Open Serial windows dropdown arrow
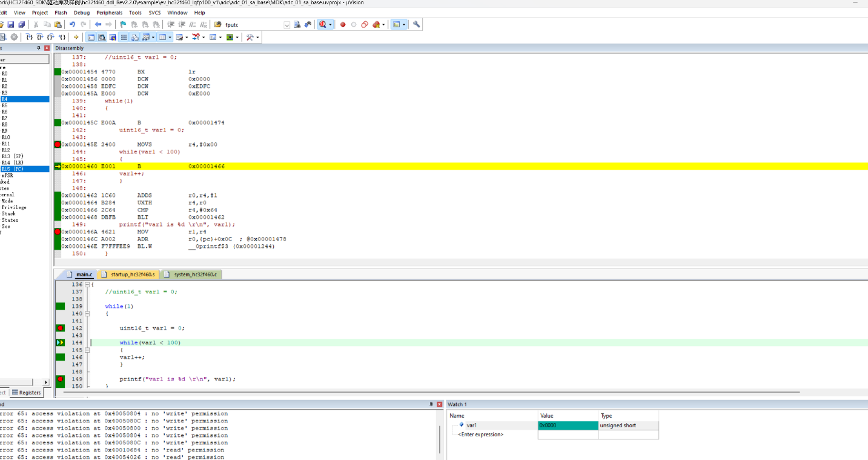The height and width of the screenshot is (460, 868). (x=187, y=38)
